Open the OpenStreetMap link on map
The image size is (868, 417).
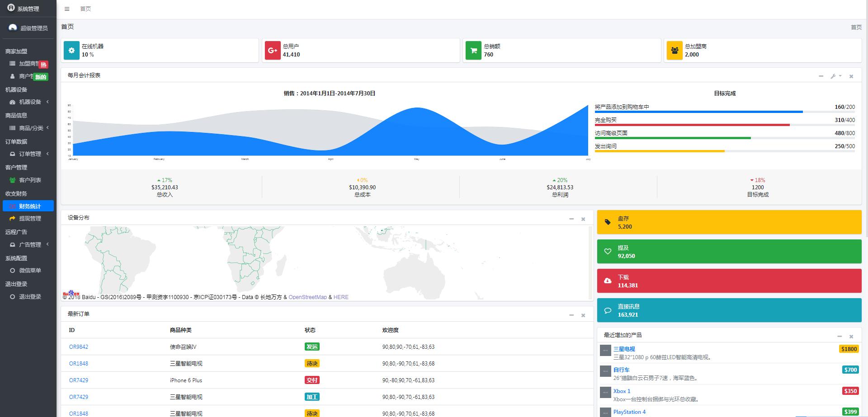(x=307, y=297)
